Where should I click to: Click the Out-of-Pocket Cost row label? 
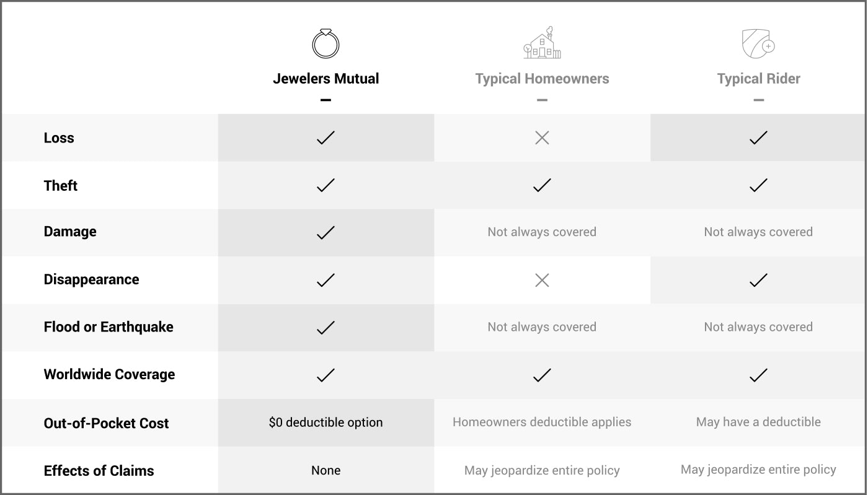(x=106, y=423)
